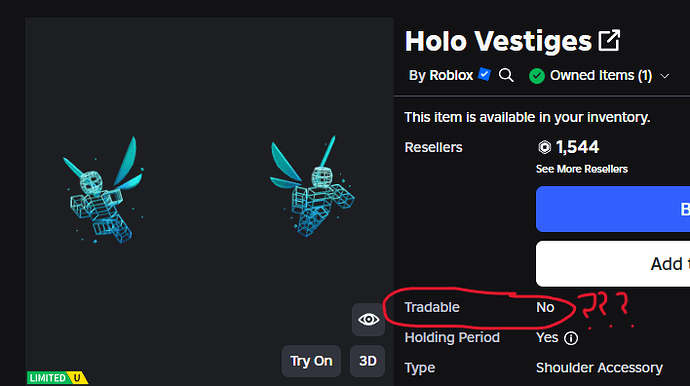Toggle Try On for the accessory
Image resolution: width=690 pixels, height=386 pixels.
311,361
